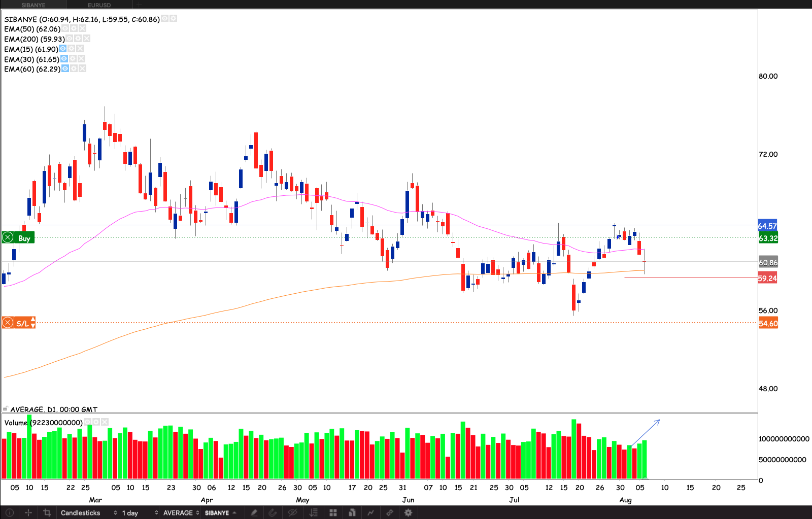
Task: Open settings gear for EMA(50) indicator
Action: (x=74, y=29)
